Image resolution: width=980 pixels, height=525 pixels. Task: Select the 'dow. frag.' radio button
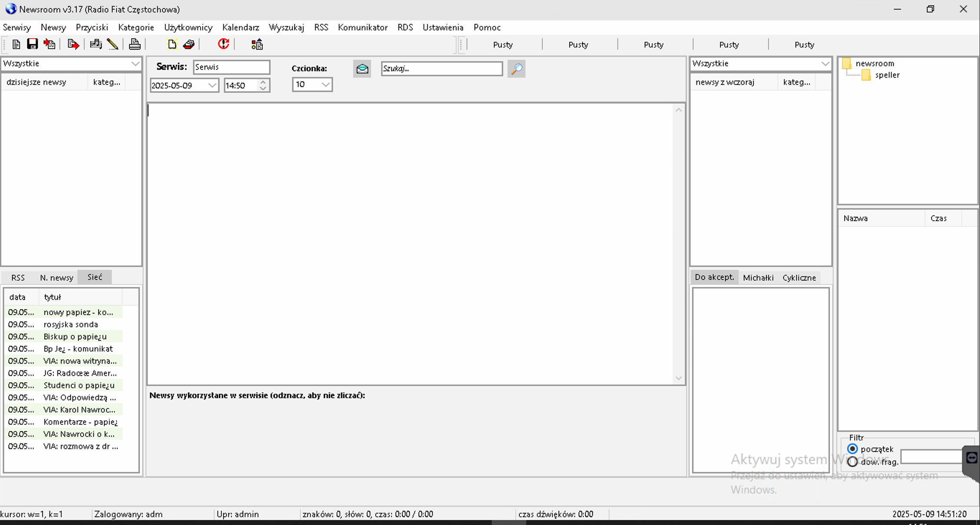[852, 462]
